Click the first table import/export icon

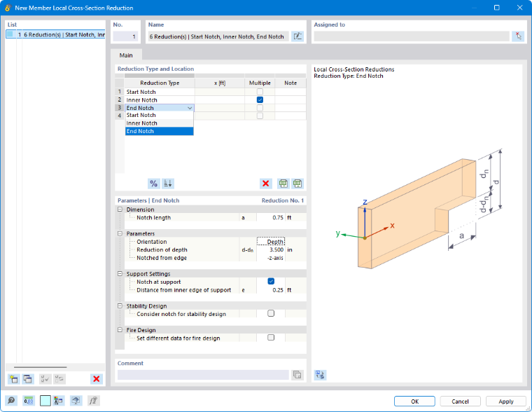283,184
